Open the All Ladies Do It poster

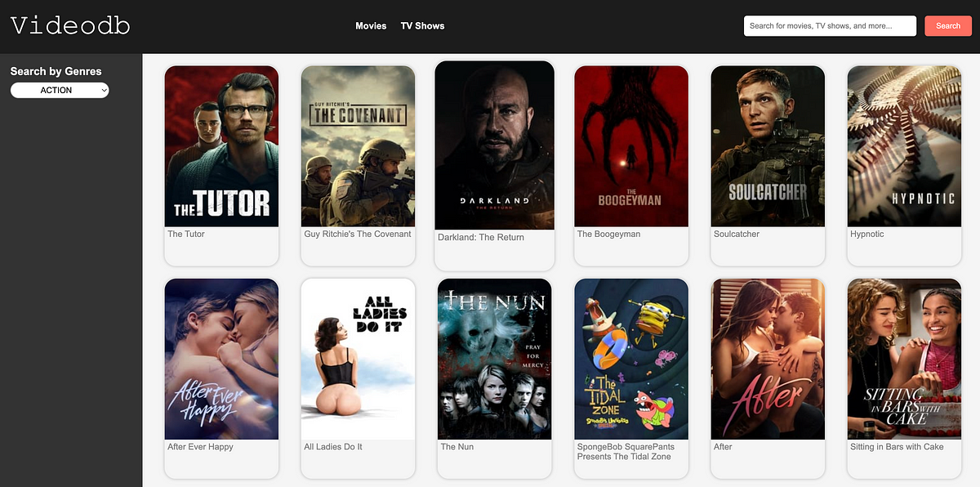pyautogui.click(x=358, y=360)
